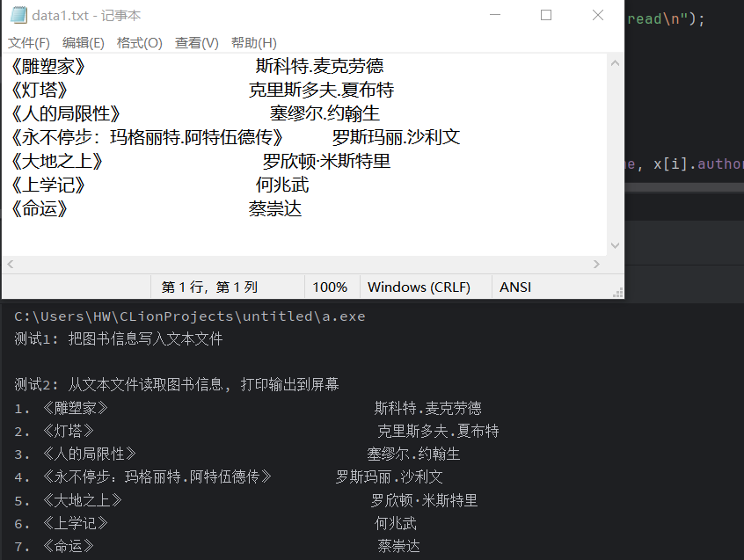Image resolution: width=744 pixels, height=560 pixels.
Task: Click the 100% zoom status entry
Action: 330,287
